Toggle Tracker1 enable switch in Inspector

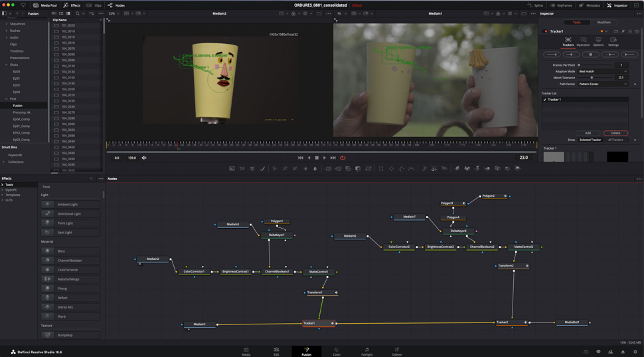[546, 31]
